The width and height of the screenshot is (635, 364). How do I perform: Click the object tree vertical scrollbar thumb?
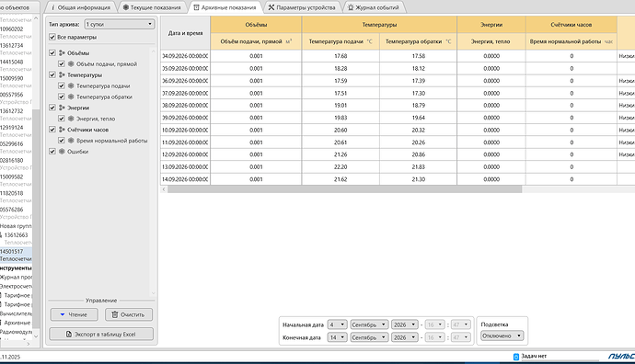(x=37, y=219)
